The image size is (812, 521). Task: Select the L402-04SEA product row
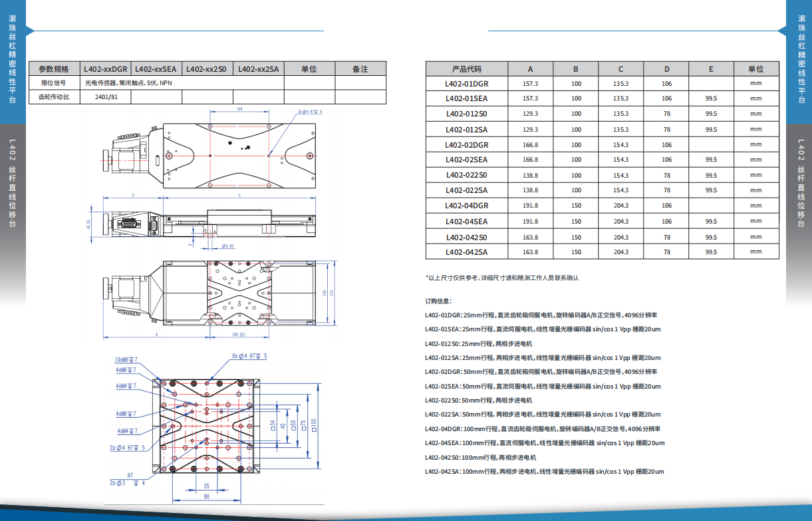[x=602, y=221]
